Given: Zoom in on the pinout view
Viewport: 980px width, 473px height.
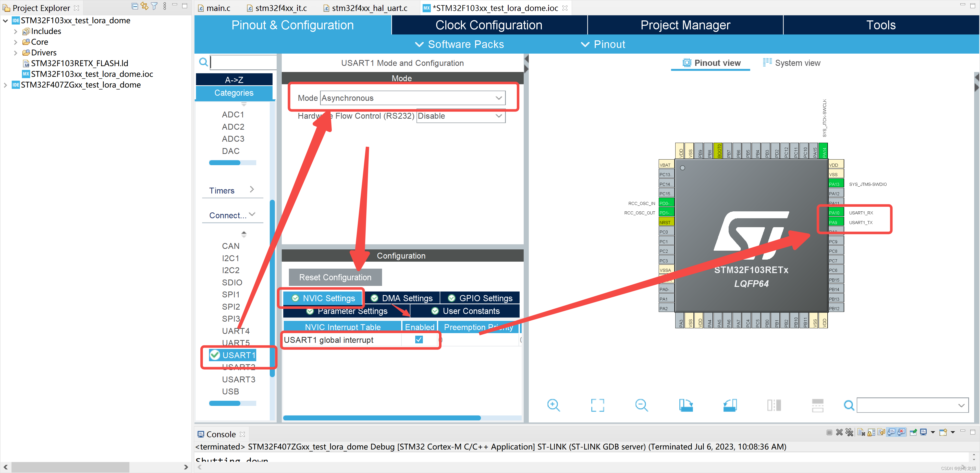Looking at the screenshot, I should (554, 405).
